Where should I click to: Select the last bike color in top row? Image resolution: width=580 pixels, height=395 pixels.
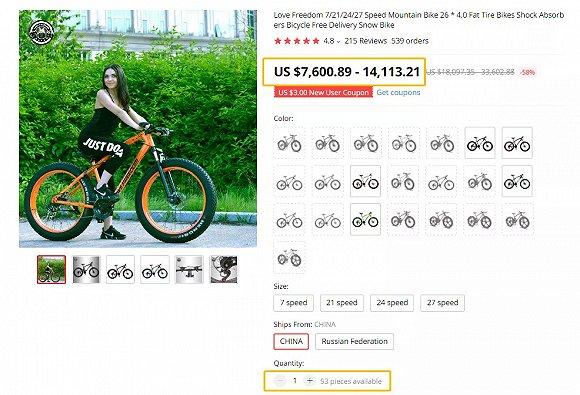[517, 143]
